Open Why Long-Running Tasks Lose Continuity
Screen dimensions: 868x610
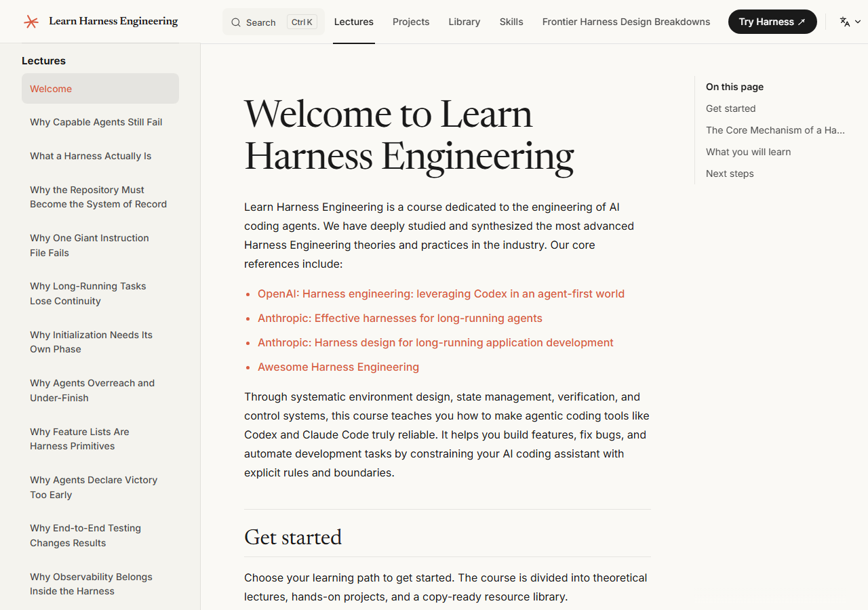100,293
